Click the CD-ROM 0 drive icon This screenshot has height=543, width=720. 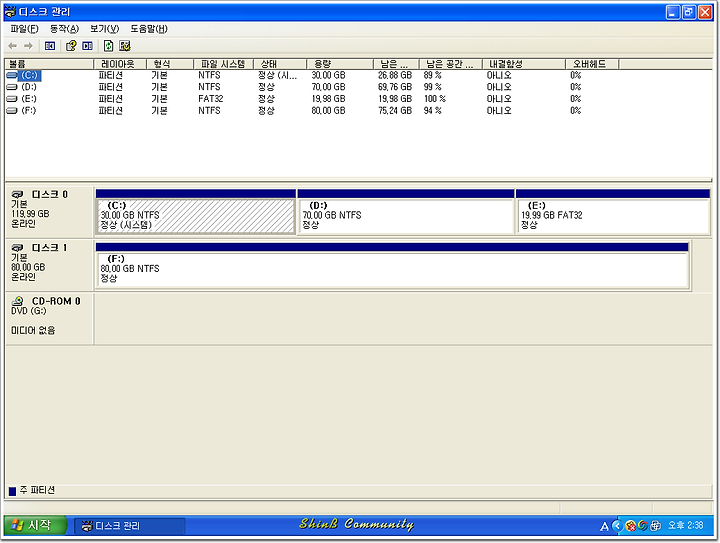click(x=17, y=301)
